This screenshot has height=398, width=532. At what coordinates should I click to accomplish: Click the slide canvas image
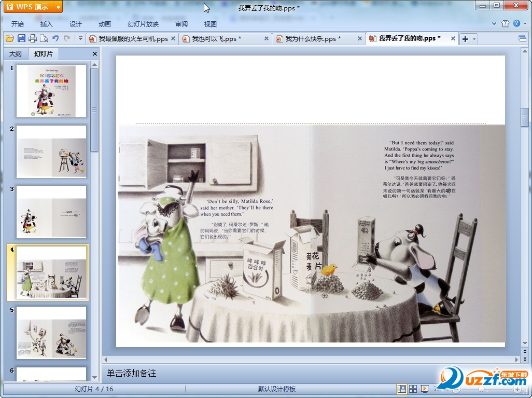[x=312, y=234]
